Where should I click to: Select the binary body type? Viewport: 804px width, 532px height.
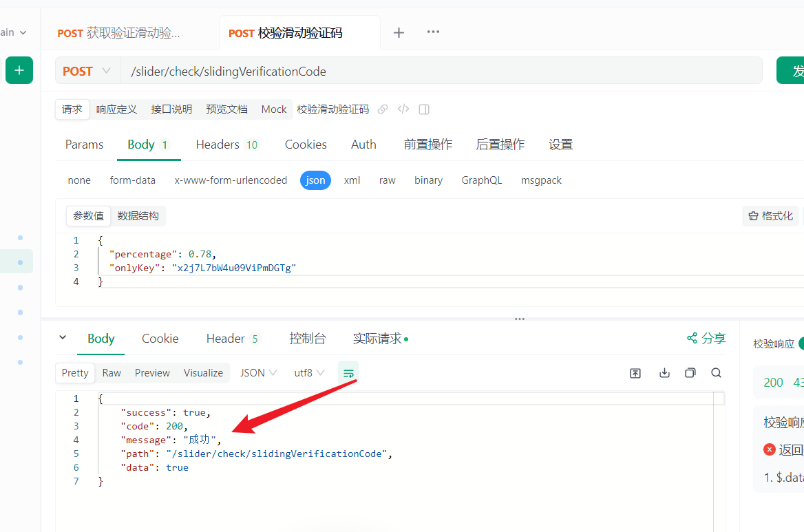coord(428,180)
